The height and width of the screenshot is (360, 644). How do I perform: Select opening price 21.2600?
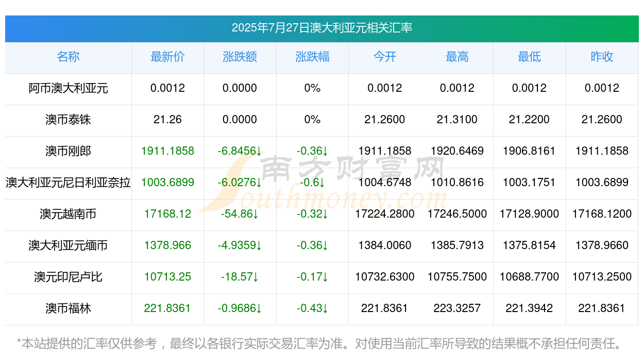(385, 120)
